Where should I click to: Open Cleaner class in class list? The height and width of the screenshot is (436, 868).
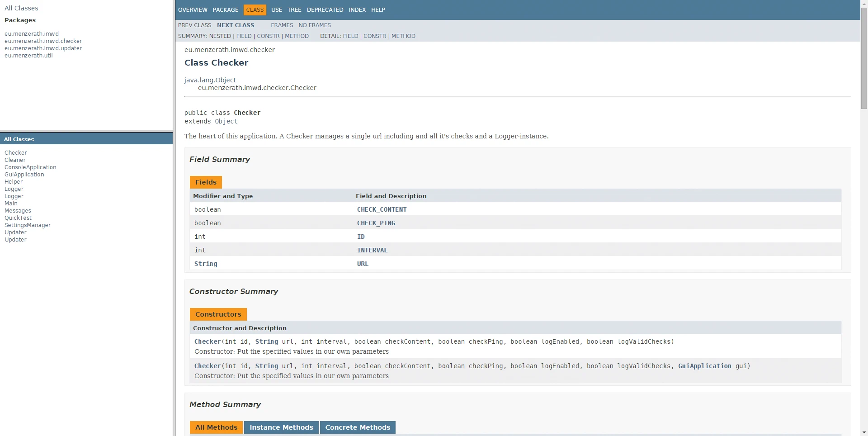pos(15,160)
